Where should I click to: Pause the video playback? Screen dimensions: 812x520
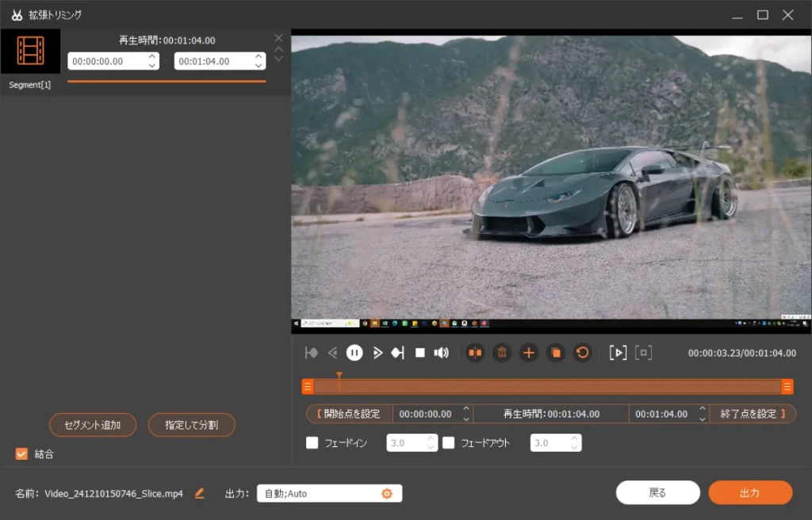pos(354,353)
